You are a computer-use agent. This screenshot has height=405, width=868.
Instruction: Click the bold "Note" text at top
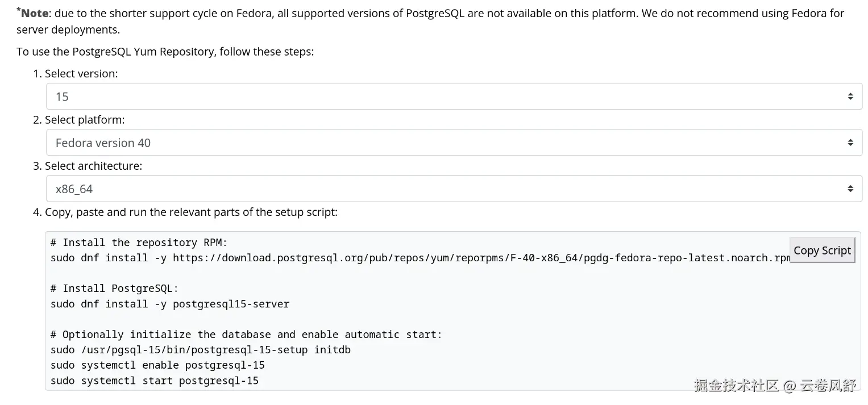[34, 13]
